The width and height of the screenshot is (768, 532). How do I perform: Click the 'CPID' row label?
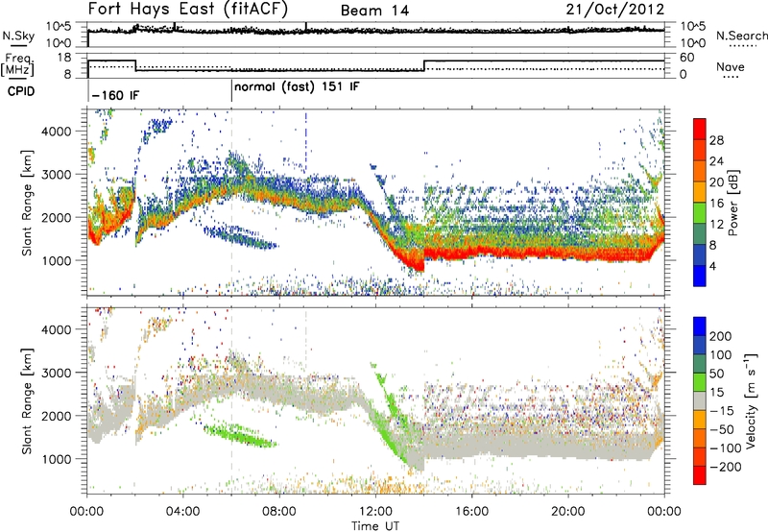click(x=21, y=91)
